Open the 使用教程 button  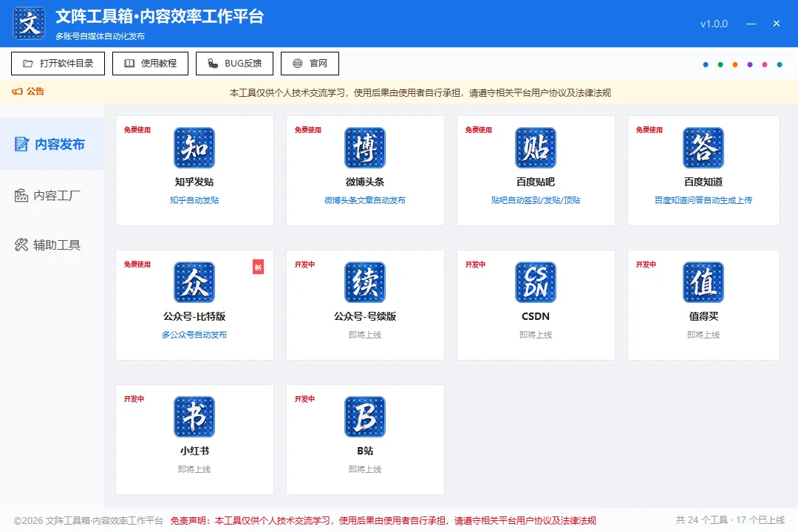(x=150, y=64)
